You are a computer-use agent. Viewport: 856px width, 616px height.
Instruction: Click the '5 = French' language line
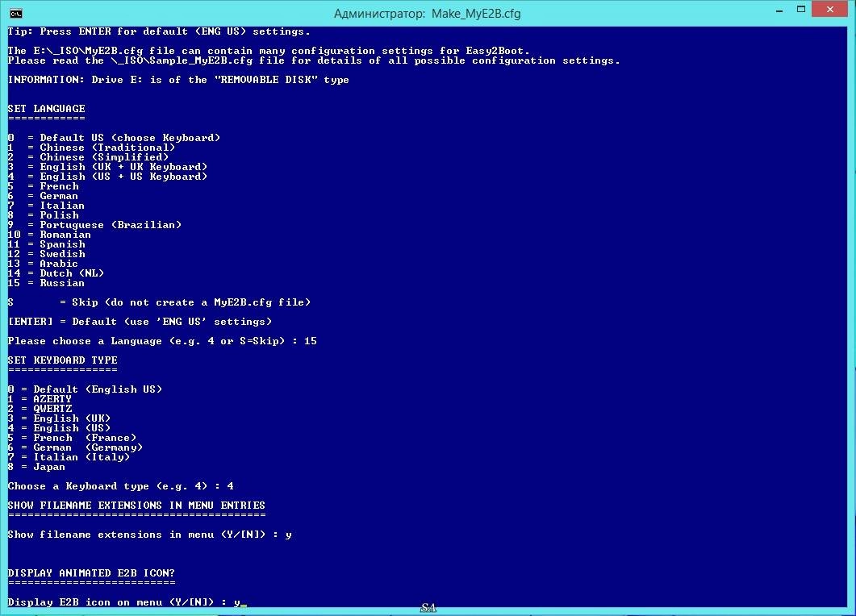pos(43,186)
